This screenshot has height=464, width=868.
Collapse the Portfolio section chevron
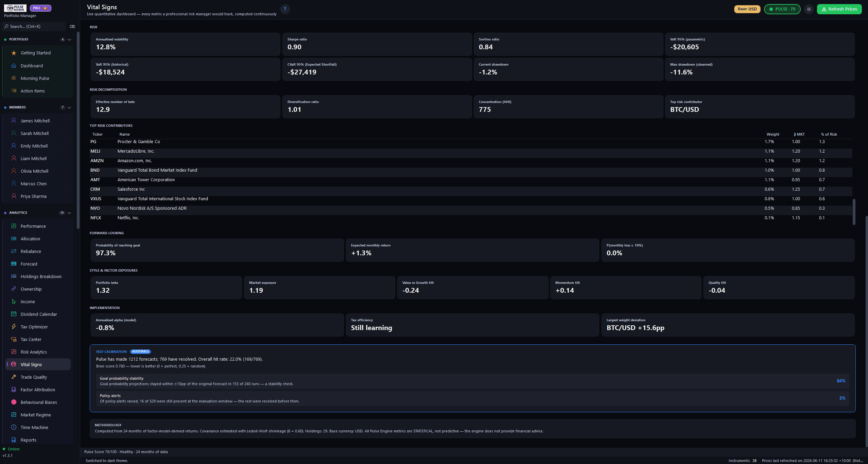[69, 39]
